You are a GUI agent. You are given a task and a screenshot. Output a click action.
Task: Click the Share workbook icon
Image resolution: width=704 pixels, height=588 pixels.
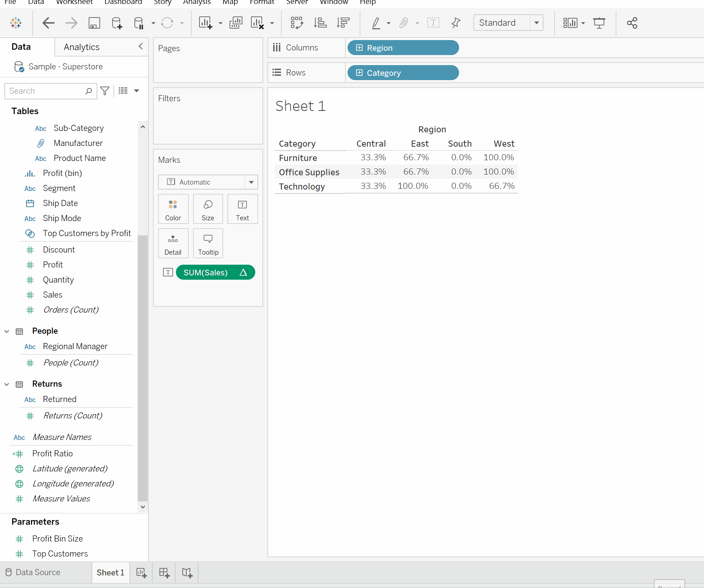pos(632,23)
